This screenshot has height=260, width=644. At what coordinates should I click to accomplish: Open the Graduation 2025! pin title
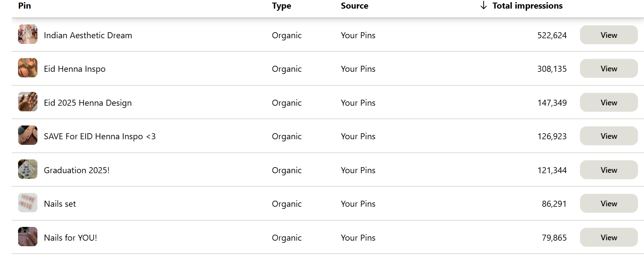point(77,170)
